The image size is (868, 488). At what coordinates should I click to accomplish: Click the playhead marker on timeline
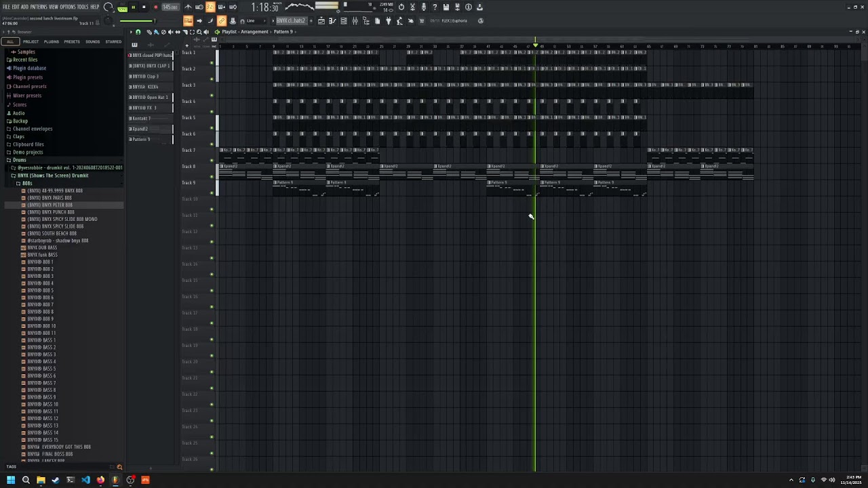[535, 45]
